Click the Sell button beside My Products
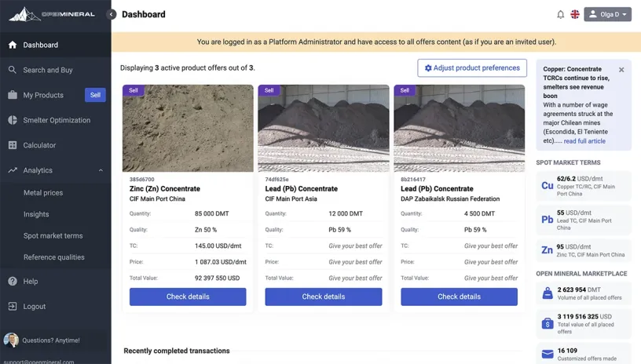The image size is (641, 364). tap(95, 95)
